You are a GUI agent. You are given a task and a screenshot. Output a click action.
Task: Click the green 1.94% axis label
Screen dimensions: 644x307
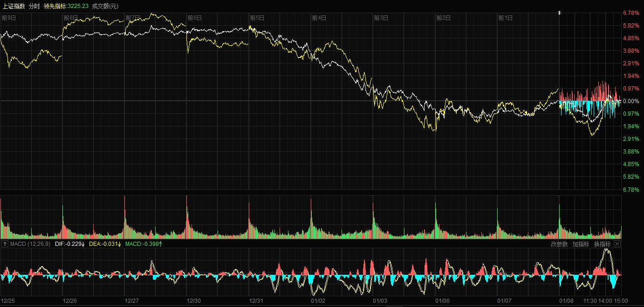point(631,126)
